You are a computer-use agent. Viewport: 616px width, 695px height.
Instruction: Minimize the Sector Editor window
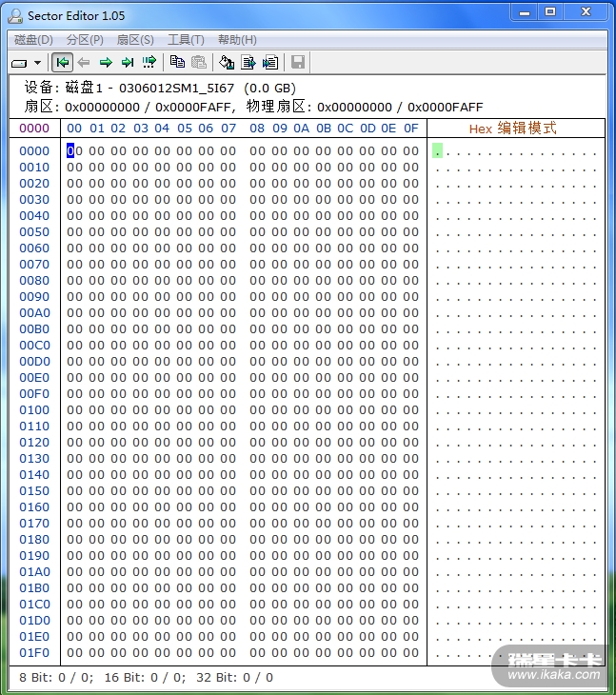(x=525, y=12)
